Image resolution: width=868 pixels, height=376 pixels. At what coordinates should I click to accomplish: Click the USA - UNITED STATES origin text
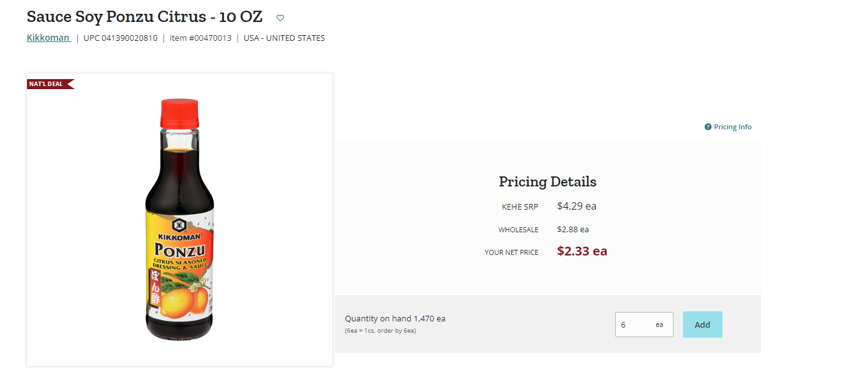point(284,38)
